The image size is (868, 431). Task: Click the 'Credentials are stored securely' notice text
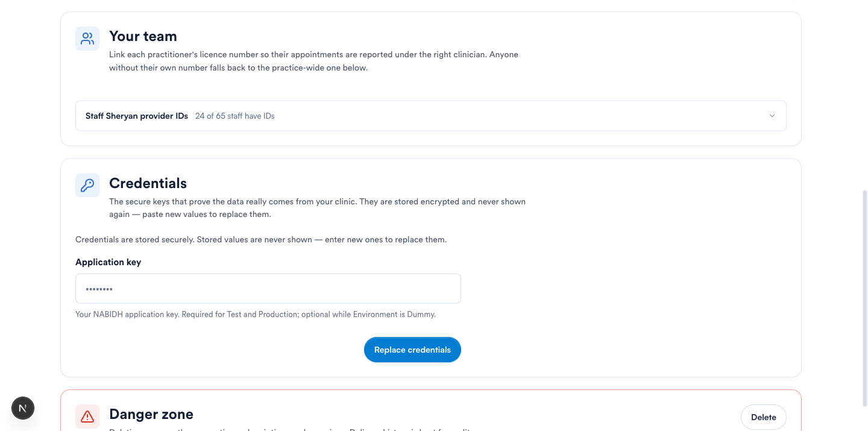[x=261, y=239]
